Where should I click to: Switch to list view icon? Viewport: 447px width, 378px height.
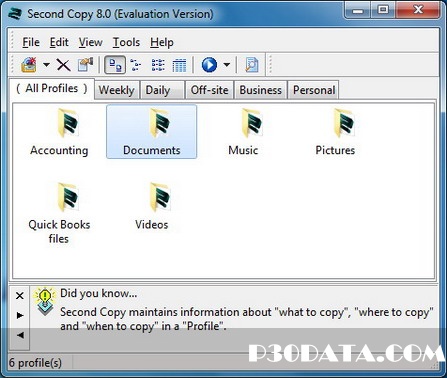point(158,65)
